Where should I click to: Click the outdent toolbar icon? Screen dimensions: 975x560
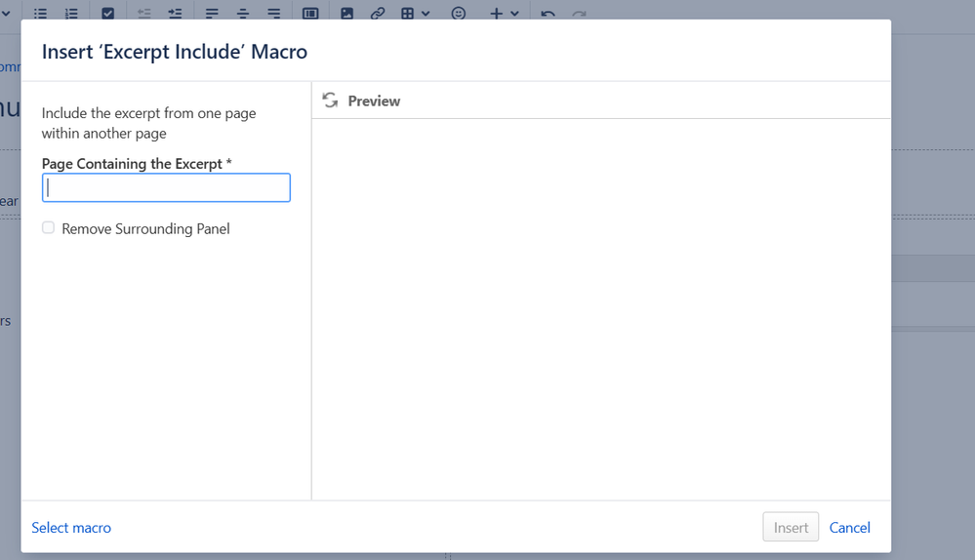click(144, 13)
